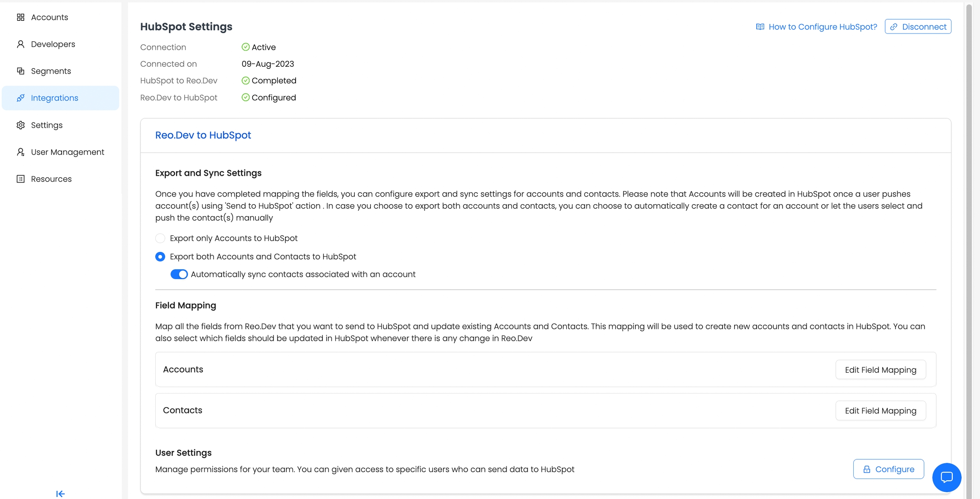Edit Field Mapping for Accounts
The image size is (980, 499).
click(x=880, y=370)
